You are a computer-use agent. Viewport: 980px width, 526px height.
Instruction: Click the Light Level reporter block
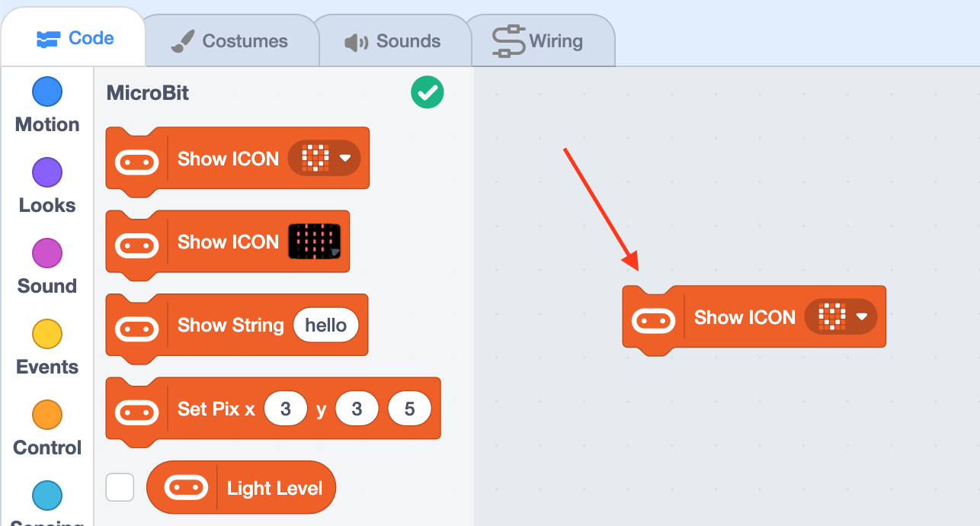click(241, 488)
